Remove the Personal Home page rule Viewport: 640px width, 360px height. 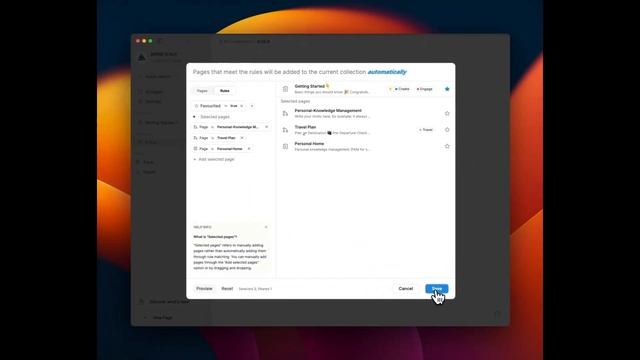(249, 149)
